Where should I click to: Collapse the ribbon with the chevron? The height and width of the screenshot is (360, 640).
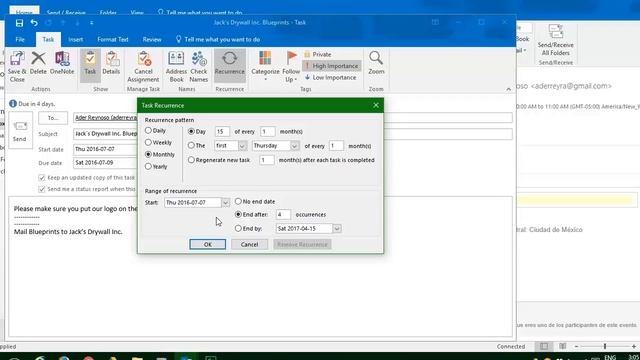tap(508, 89)
